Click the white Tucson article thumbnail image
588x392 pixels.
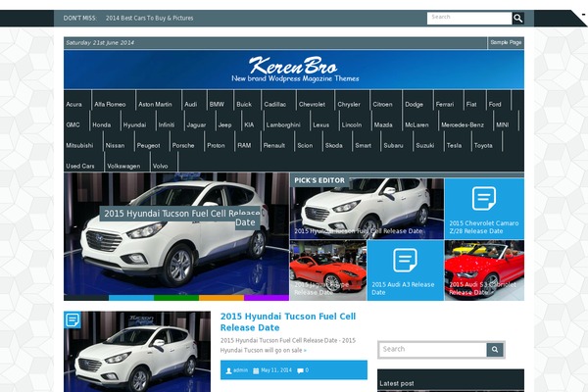[x=137, y=352]
